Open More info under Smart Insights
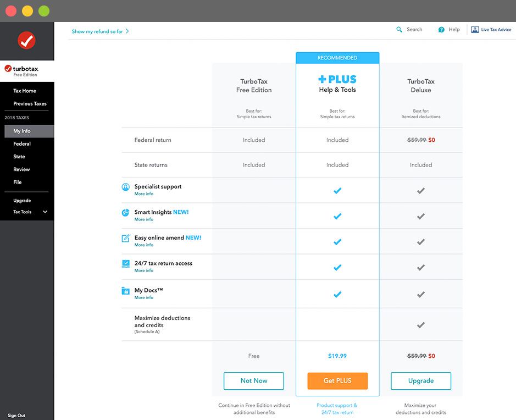This screenshot has height=420, width=516. pyautogui.click(x=144, y=219)
